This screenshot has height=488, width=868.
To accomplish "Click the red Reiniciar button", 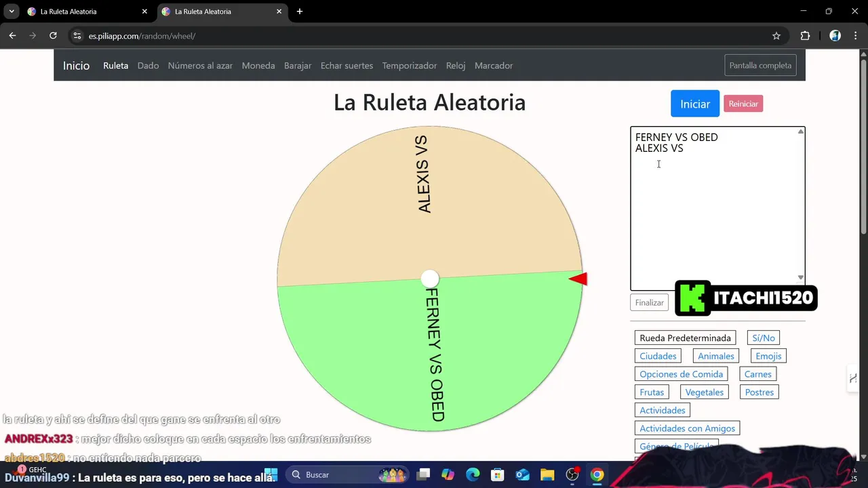I will pyautogui.click(x=743, y=104).
